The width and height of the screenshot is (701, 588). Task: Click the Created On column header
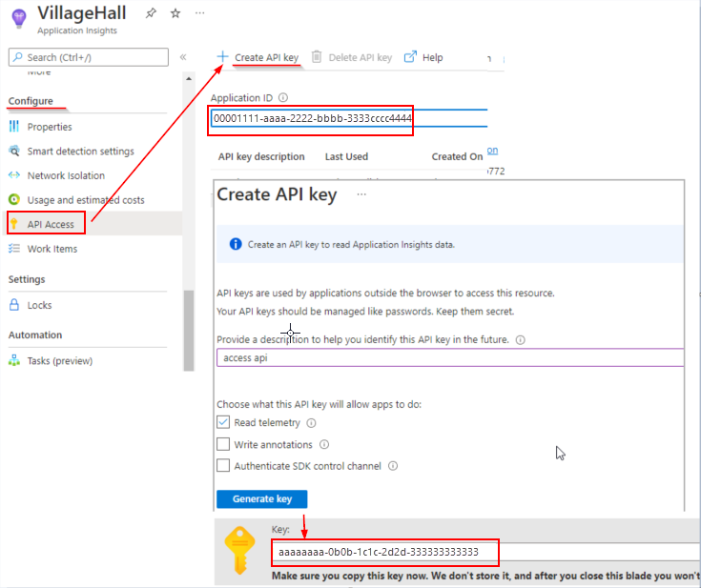tap(457, 156)
